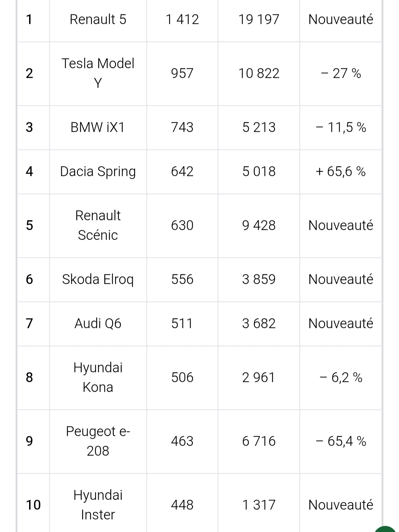Select the − 65,4 % variation cell
Viewport: 399px width, 532px height.
coord(340,441)
